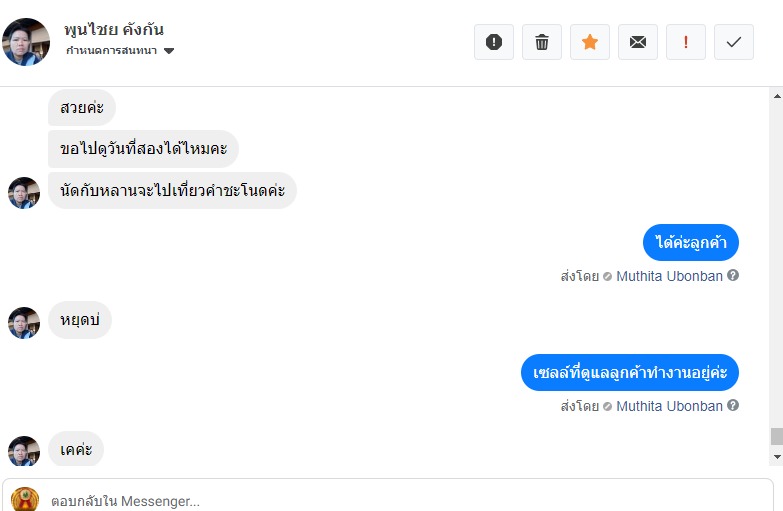Click help icon beside second Muthita Ubonban
This screenshot has height=511, width=783.
733,405
